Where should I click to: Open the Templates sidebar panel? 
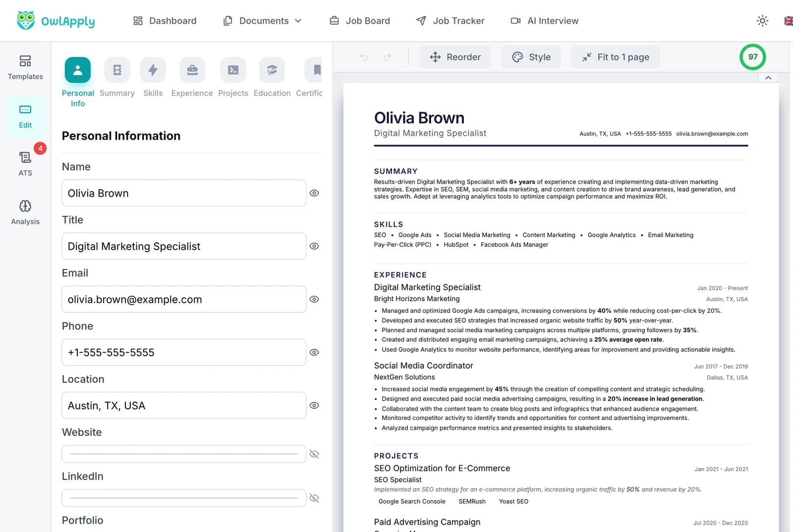(25, 67)
